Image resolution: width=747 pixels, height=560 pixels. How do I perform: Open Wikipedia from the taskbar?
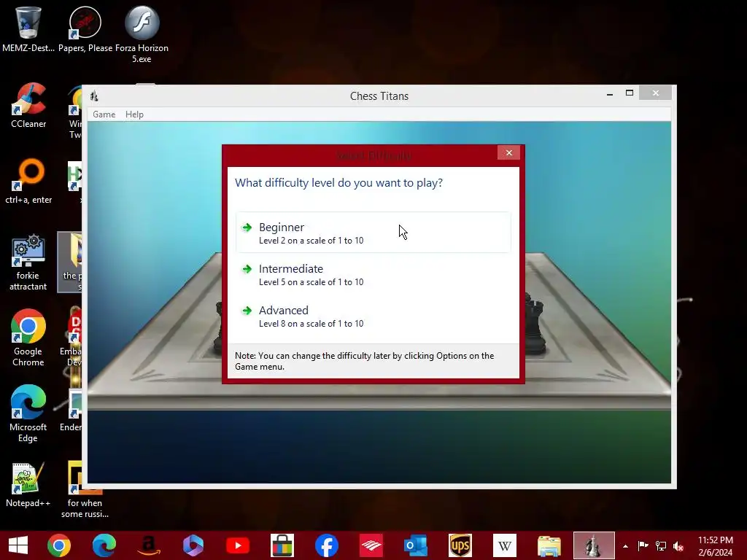coord(505,545)
